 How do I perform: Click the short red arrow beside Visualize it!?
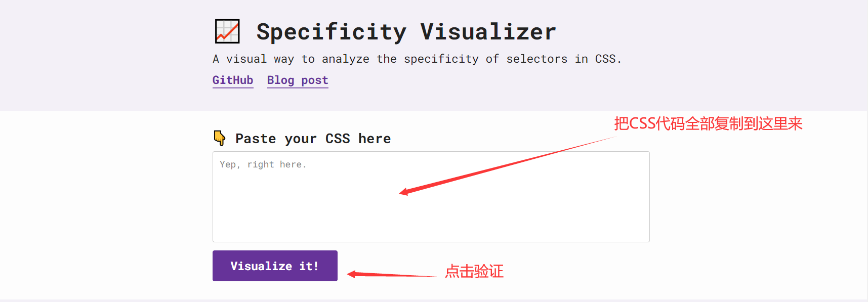[x=390, y=275]
